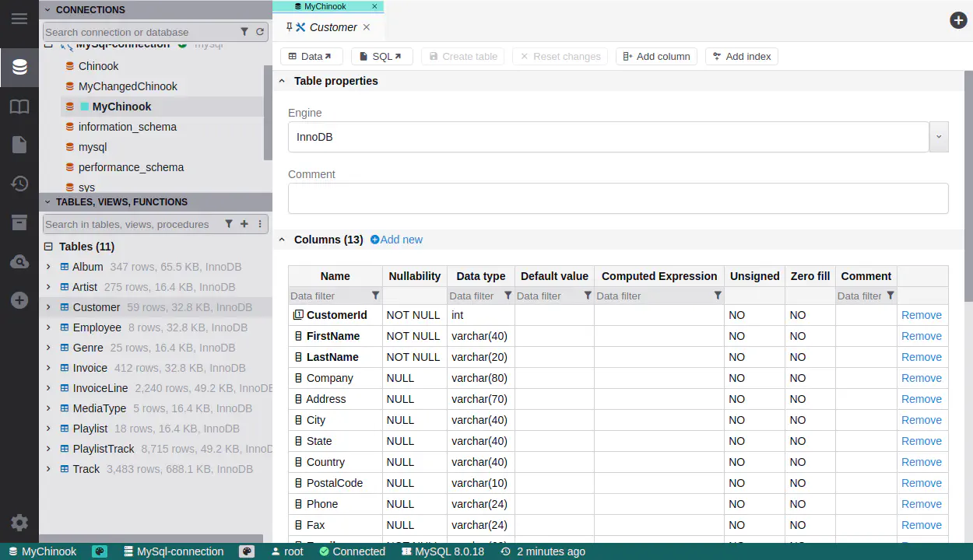Viewport: 973px width, 560px height.
Task: Switch to the Customer tab
Action: (332, 27)
